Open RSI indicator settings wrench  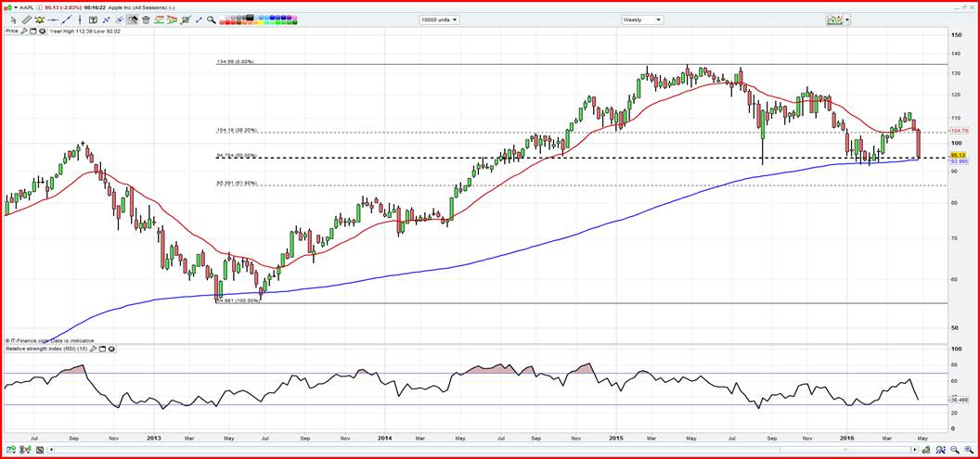tap(94, 349)
